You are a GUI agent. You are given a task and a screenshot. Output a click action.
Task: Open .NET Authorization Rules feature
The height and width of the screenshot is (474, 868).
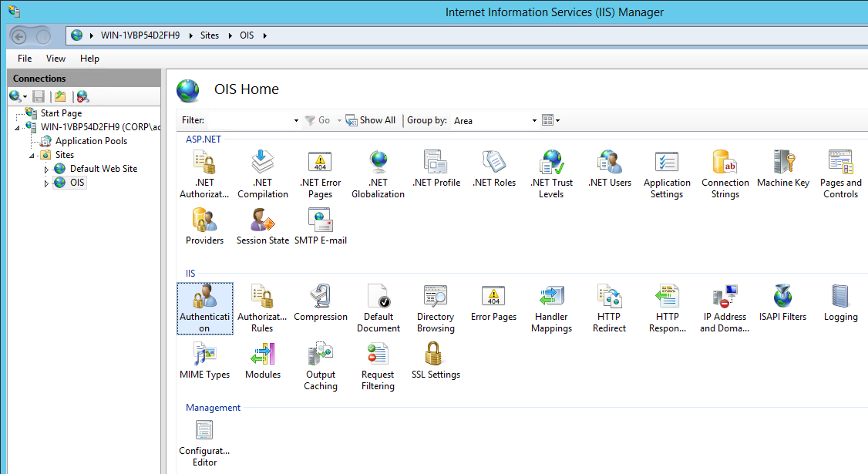tap(204, 174)
